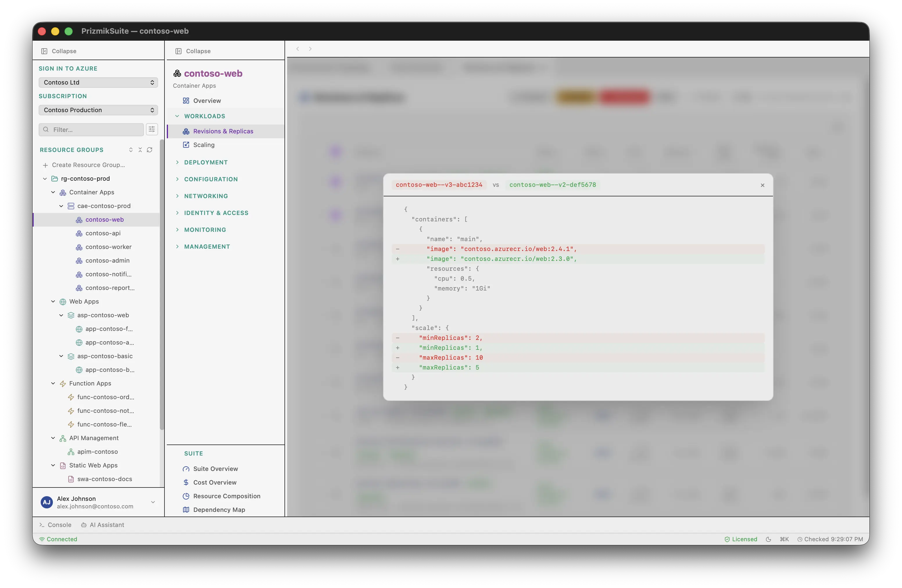Screen dimensions: 902x588
Task: Toggle dark mode moon icon
Action: coord(768,539)
